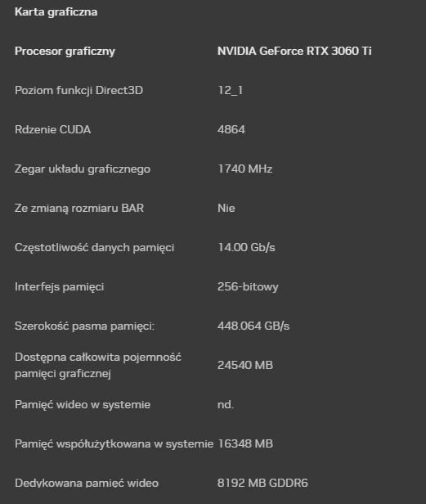
Task: Click the 448.064 GB/s bandwidth value
Action: click(x=253, y=326)
